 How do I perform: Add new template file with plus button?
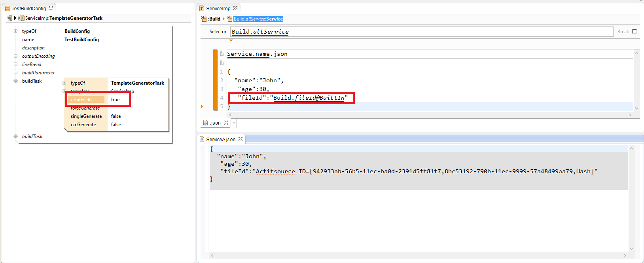pos(234,123)
